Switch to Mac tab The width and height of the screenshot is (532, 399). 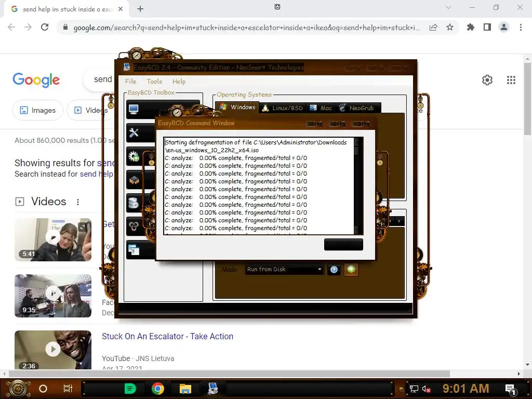(321, 108)
